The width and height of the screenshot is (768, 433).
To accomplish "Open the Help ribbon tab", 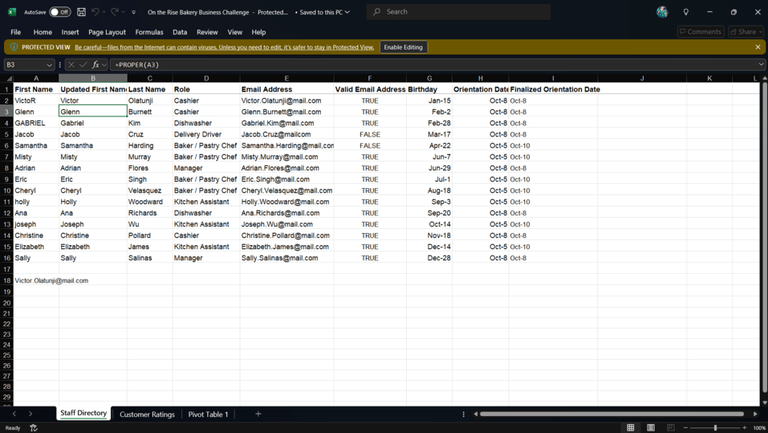I will point(259,32).
